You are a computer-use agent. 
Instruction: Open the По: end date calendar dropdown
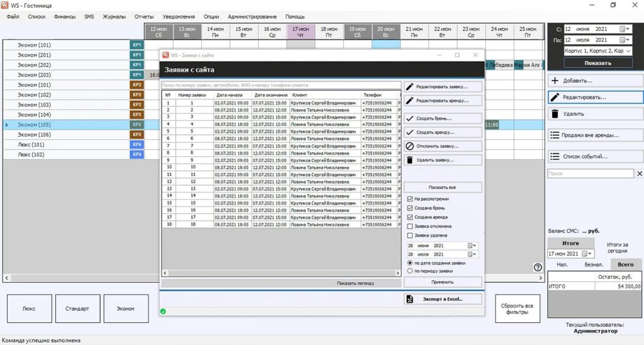(x=625, y=40)
